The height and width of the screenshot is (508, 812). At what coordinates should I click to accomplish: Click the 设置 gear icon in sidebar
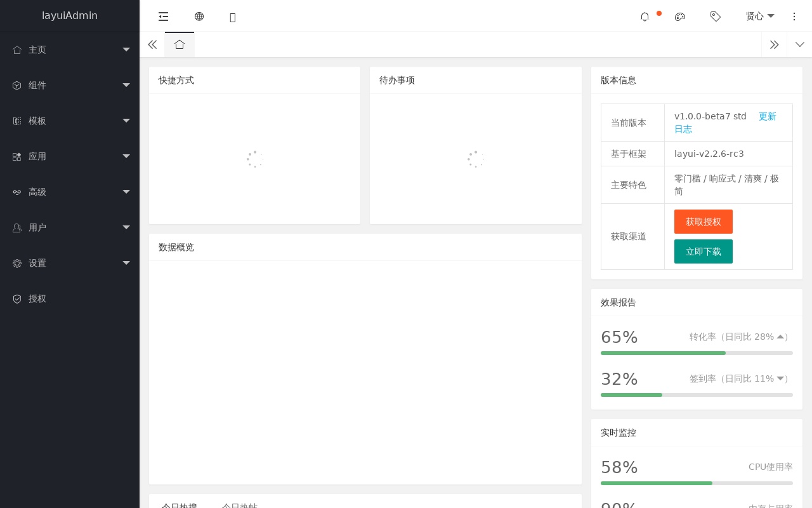17,263
